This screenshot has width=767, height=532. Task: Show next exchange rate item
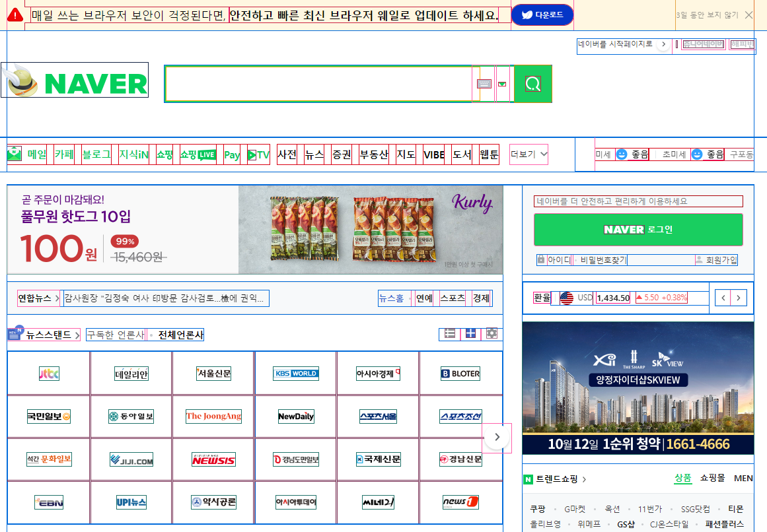[x=739, y=298]
